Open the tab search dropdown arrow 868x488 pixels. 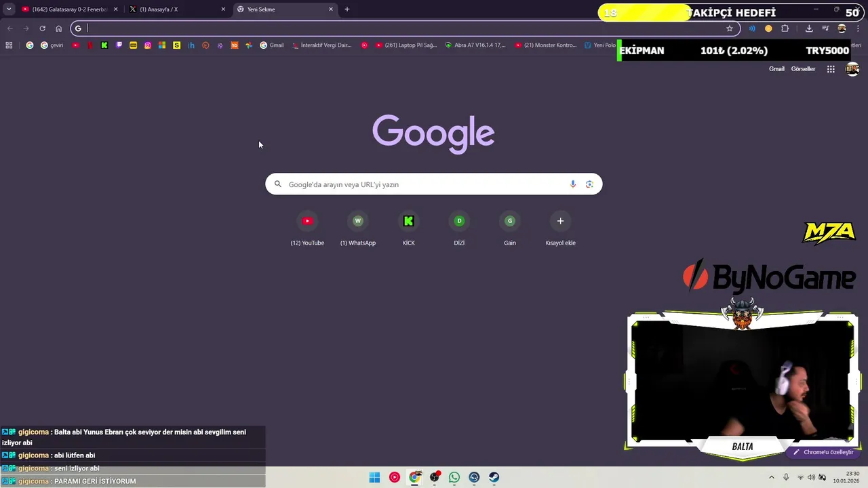pyautogui.click(x=9, y=9)
